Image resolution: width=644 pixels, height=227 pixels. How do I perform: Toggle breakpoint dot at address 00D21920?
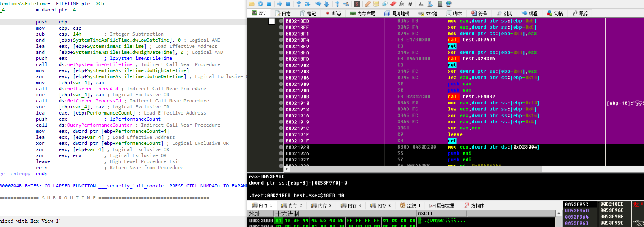tap(281, 147)
